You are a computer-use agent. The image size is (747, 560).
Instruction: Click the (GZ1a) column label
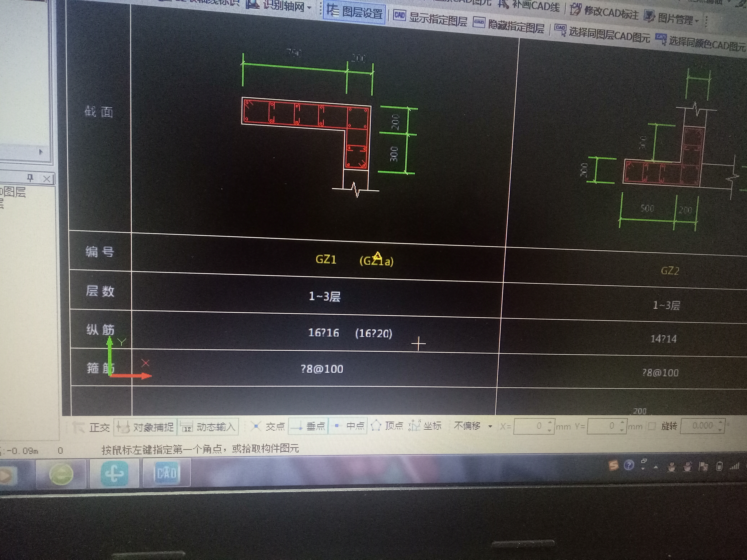click(x=377, y=261)
